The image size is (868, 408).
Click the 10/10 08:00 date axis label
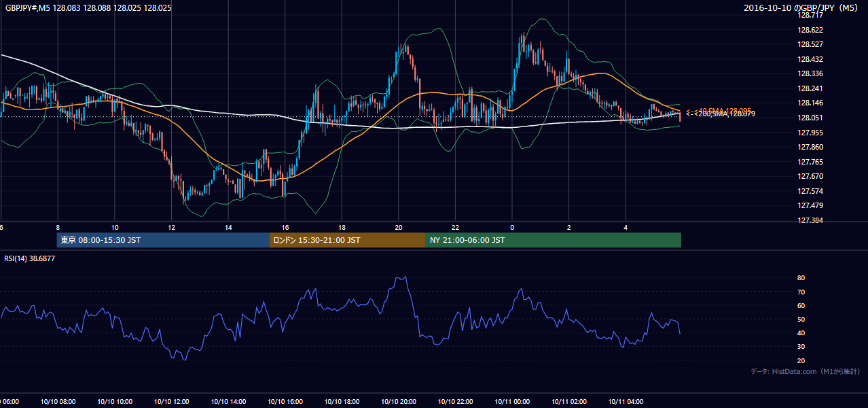click(x=58, y=402)
